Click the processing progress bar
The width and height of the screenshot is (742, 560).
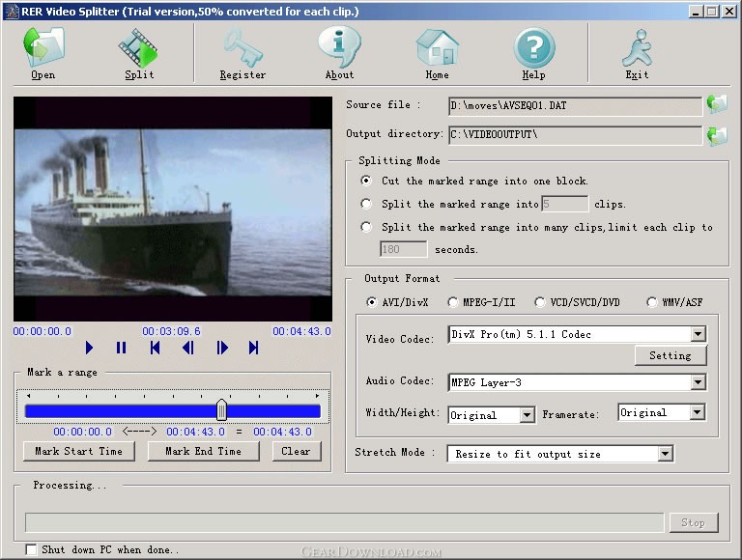[x=345, y=522]
